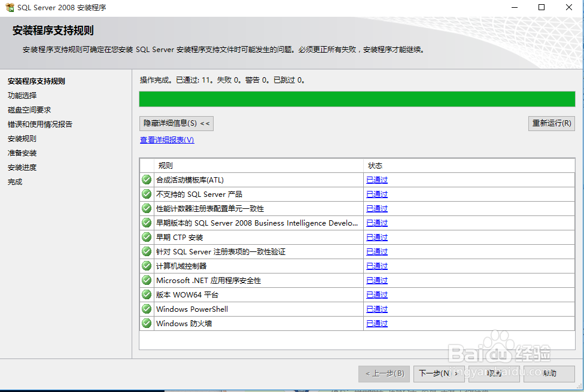The image size is (584, 392).
Task: Click check icon for 早期 CTP 安装
Action: point(146,237)
